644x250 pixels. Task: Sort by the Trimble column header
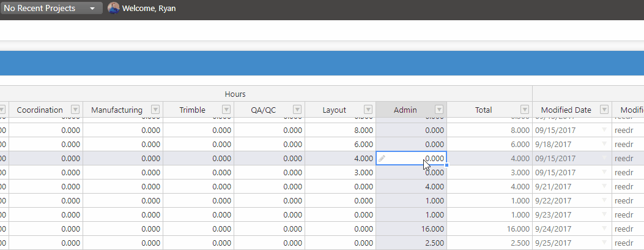(x=192, y=110)
